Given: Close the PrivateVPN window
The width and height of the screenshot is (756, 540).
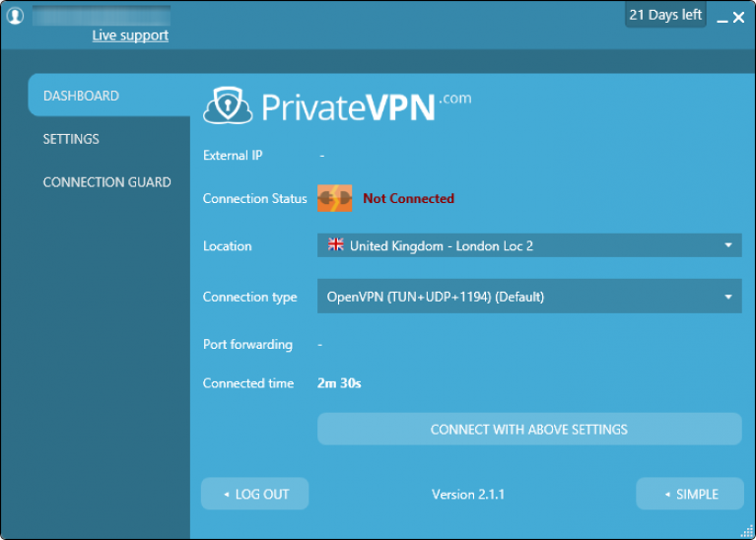Looking at the screenshot, I should (x=738, y=18).
